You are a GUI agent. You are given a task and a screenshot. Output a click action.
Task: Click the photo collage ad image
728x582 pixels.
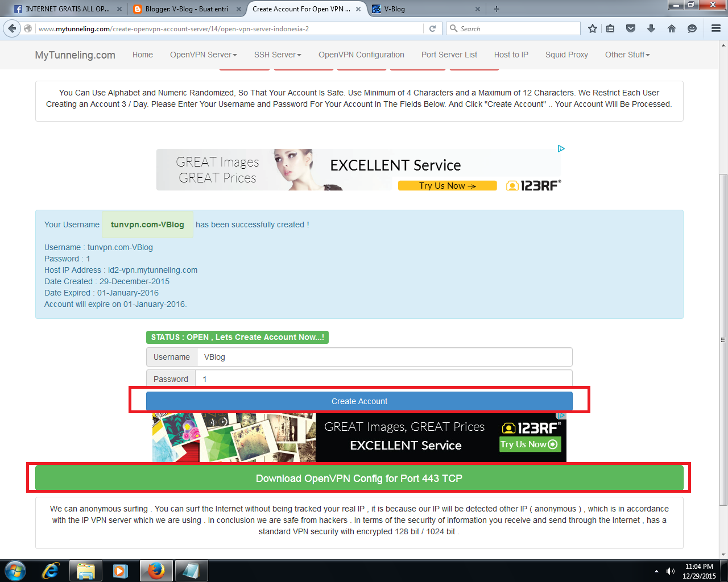click(234, 437)
